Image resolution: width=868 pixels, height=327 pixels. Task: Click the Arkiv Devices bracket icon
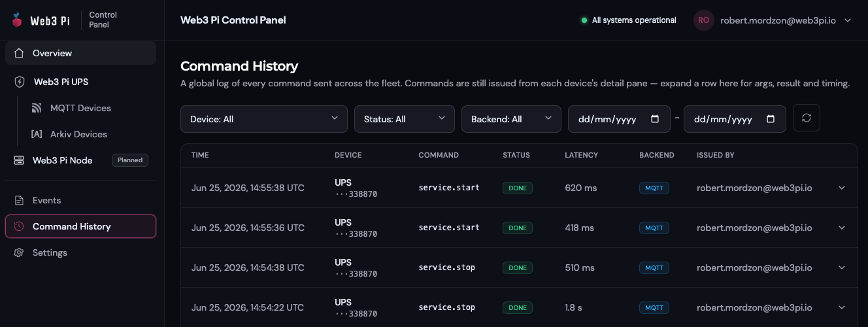[x=37, y=134]
